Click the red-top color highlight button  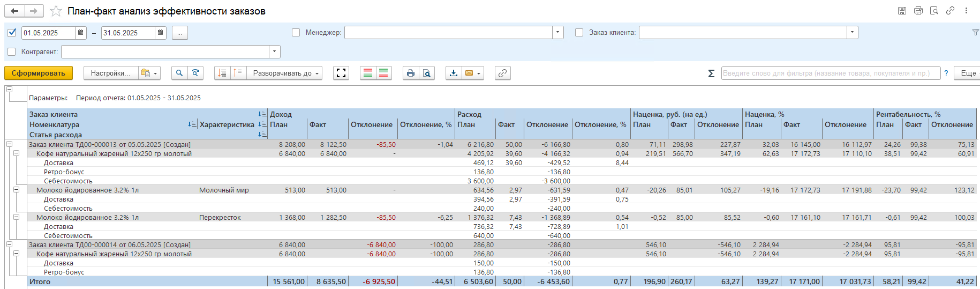[x=368, y=73]
